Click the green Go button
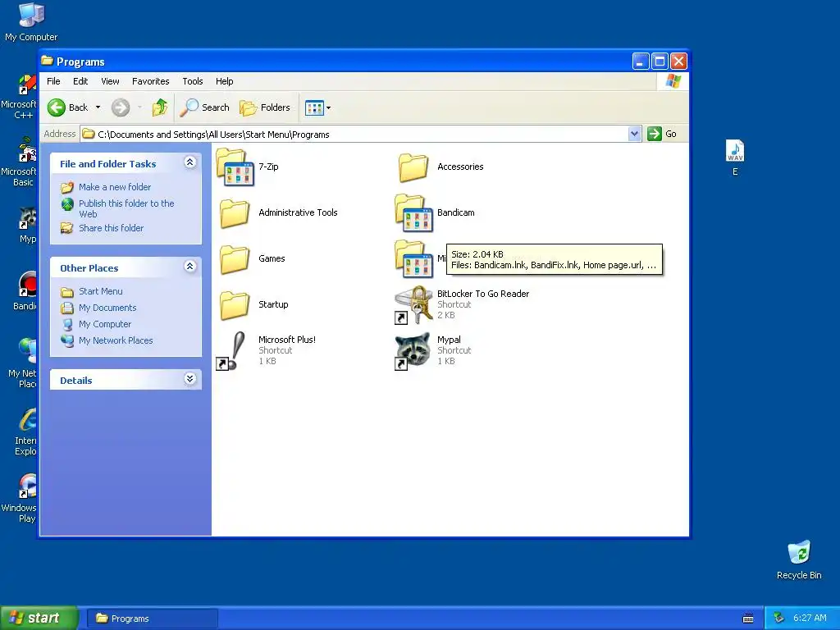Screen dimensions: 840x630 click(x=662, y=134)
